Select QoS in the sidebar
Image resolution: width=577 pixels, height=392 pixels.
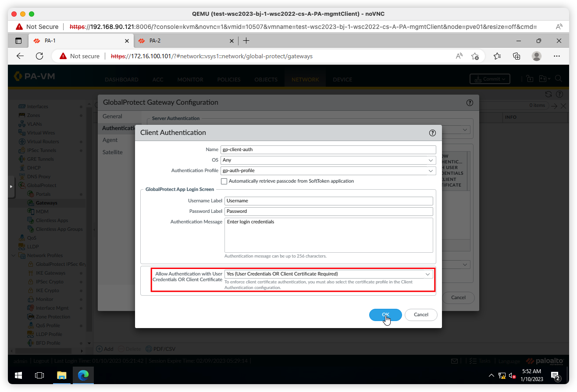32,238
